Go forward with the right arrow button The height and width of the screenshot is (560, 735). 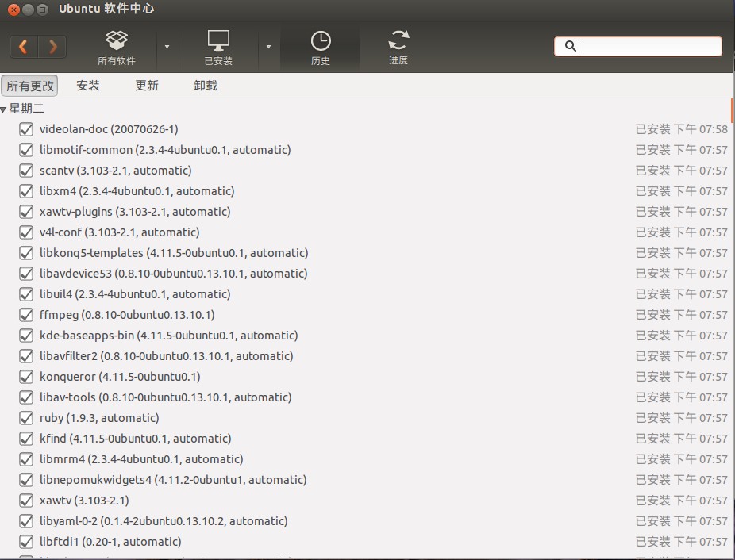(x=52, y=46)
